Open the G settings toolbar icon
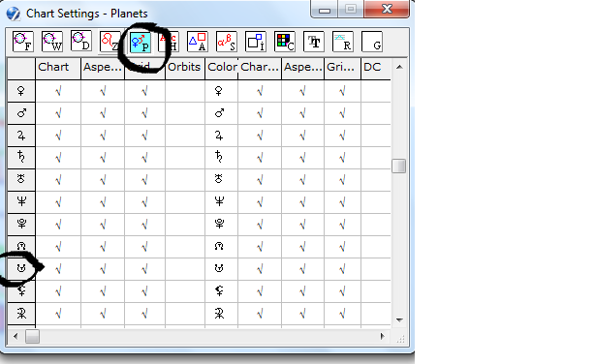The width and height of the screenshot is (595, 364). [372, 42]
